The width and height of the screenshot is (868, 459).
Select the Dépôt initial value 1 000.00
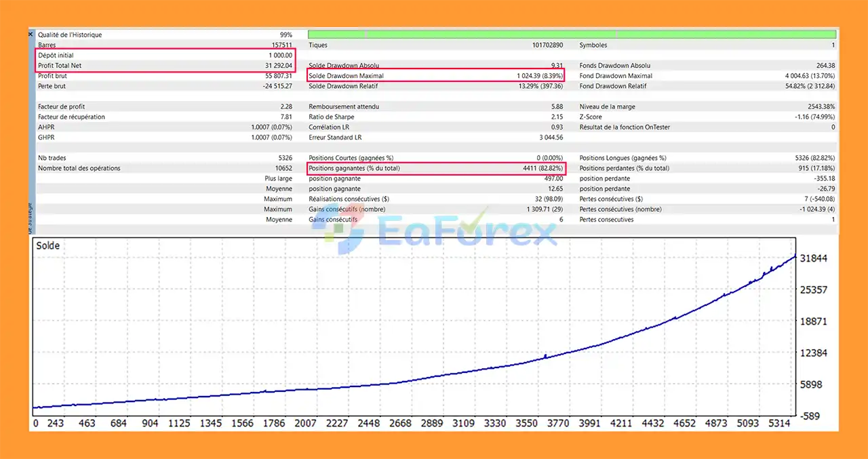(279, 56)
